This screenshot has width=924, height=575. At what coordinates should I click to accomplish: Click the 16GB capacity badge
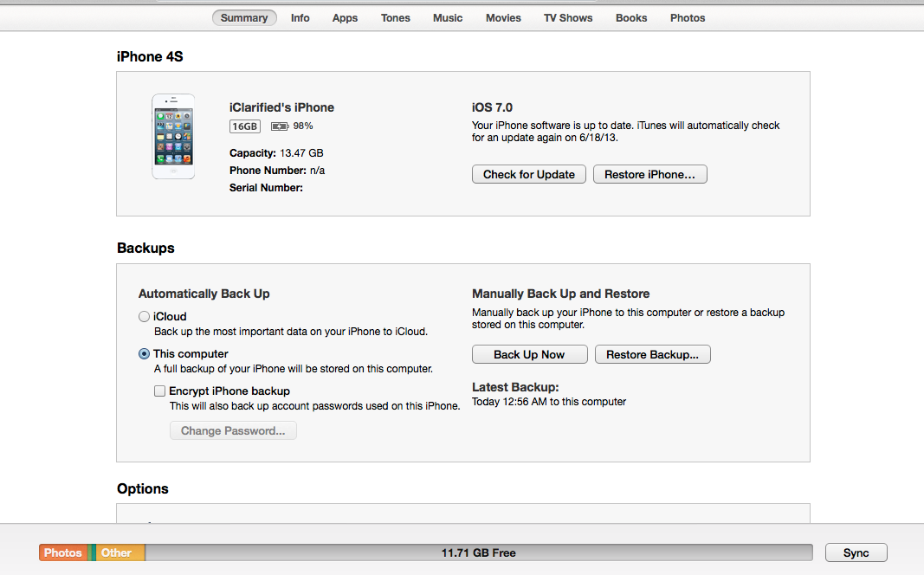coord(244,126)
